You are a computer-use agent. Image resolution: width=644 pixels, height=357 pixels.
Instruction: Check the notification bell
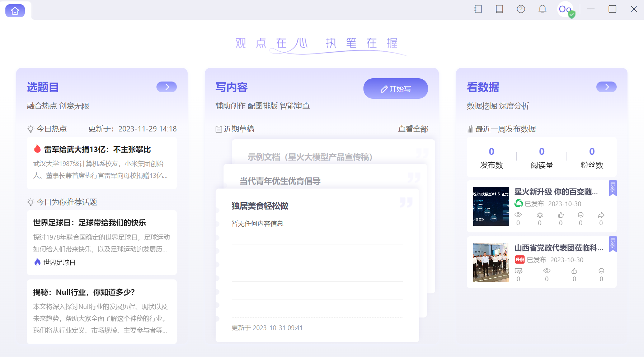click(x=542, y=9)
